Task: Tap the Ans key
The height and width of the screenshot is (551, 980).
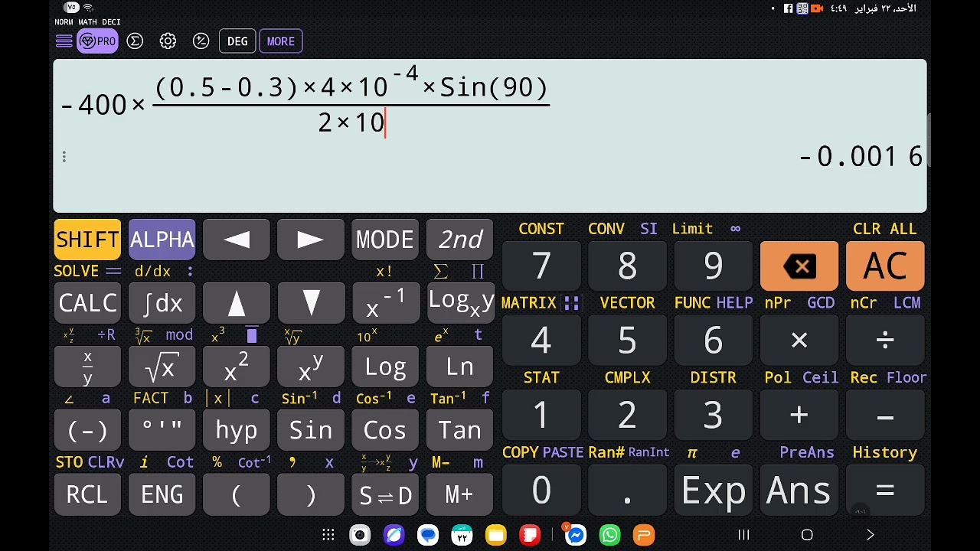Action: click(x=799, y=490)
